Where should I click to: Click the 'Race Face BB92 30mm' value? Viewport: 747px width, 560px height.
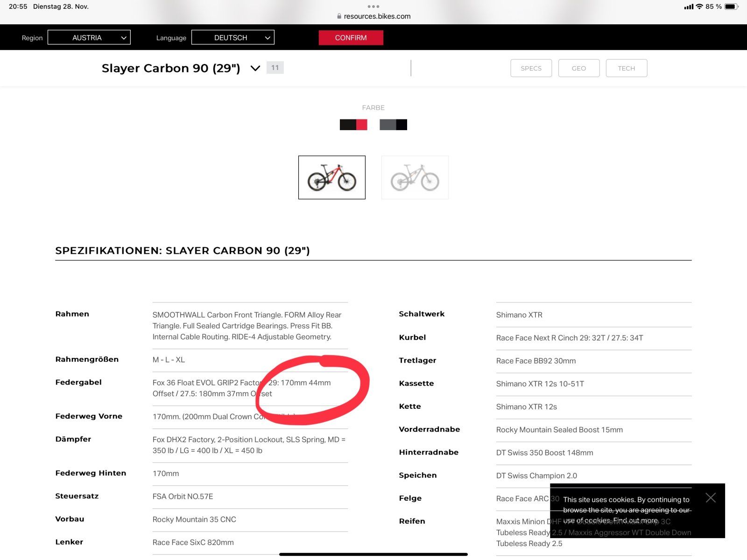(536, 361)
